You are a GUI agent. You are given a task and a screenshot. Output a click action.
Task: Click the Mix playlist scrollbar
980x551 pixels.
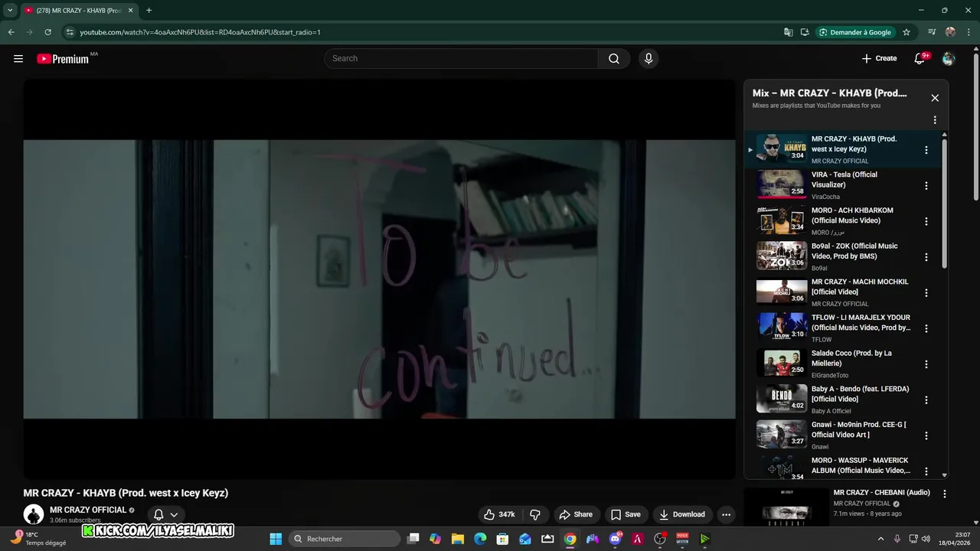(944, 203)
